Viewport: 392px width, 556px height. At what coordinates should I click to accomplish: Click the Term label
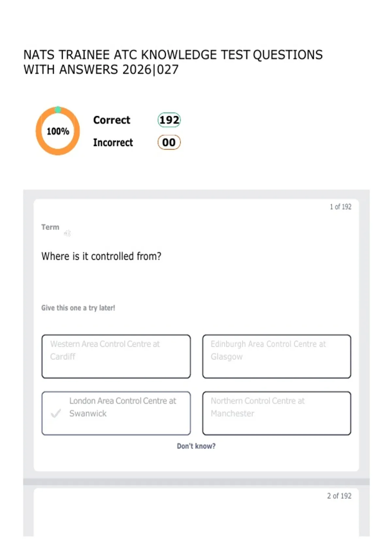pos(50,227)
